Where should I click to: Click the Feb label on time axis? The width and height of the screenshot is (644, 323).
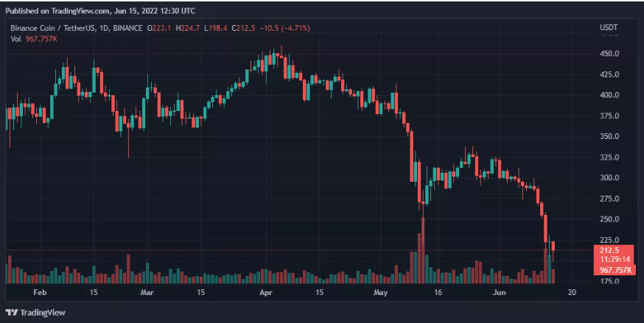point(41,292)
